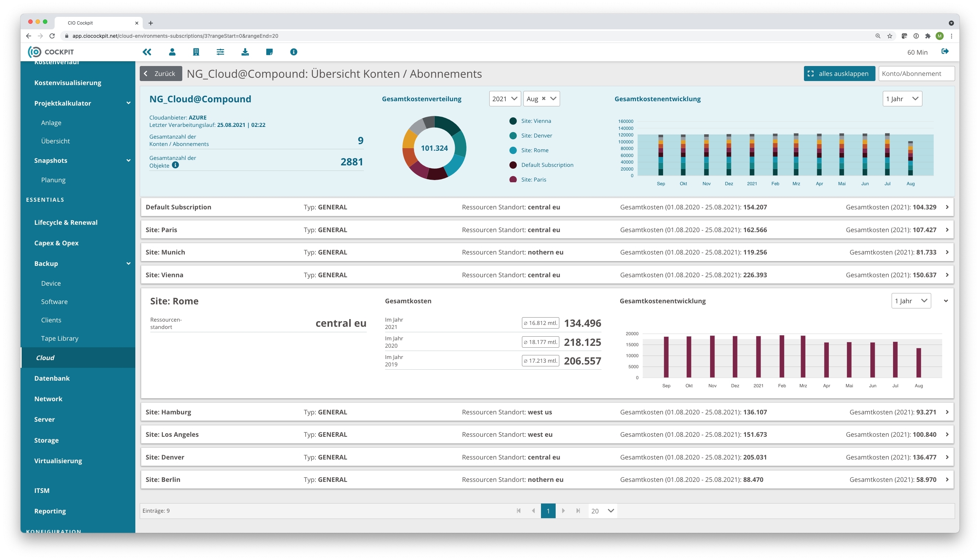Open the 2021 year dropdown
This screenshot has width=980, height=560.
[504, 99]
